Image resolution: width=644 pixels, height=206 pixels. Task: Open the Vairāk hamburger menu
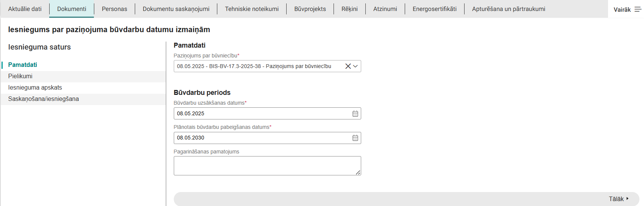638,9
